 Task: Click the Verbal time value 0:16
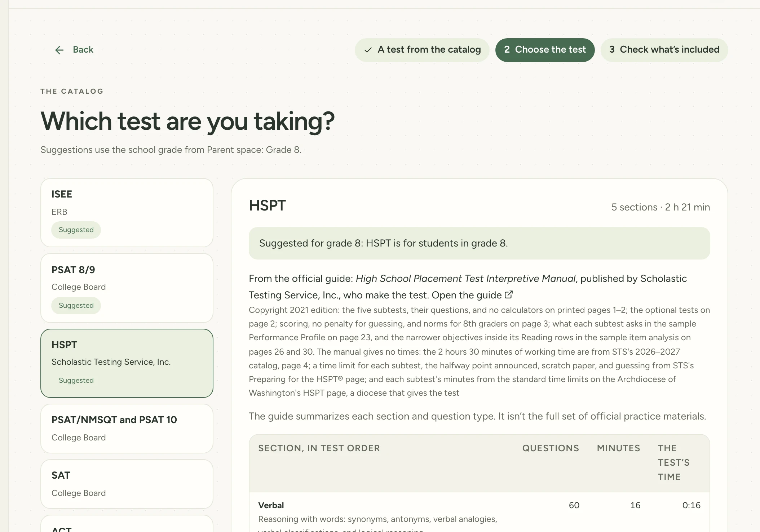691,505
